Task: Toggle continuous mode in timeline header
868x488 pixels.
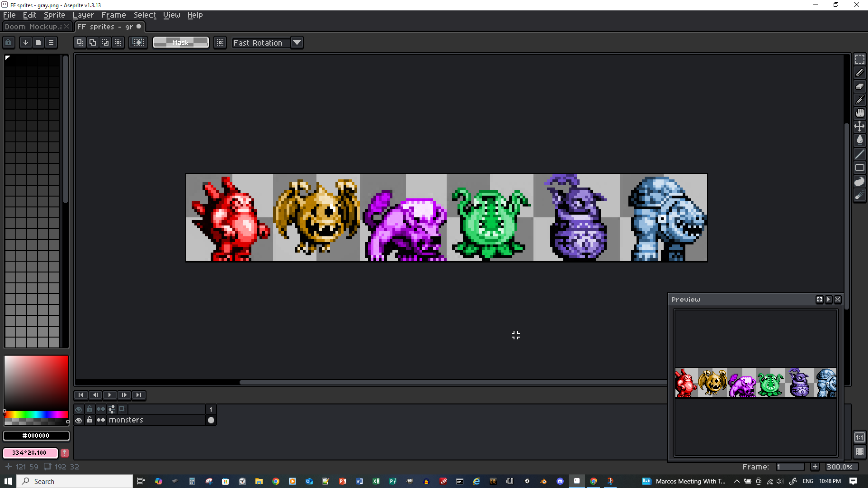Action: point(100,409)
